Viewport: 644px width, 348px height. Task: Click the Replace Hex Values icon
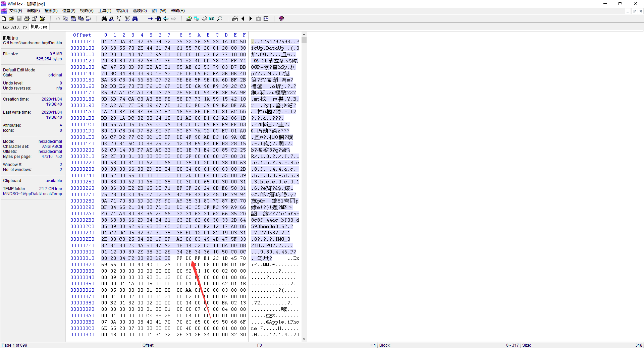point(127,19)
